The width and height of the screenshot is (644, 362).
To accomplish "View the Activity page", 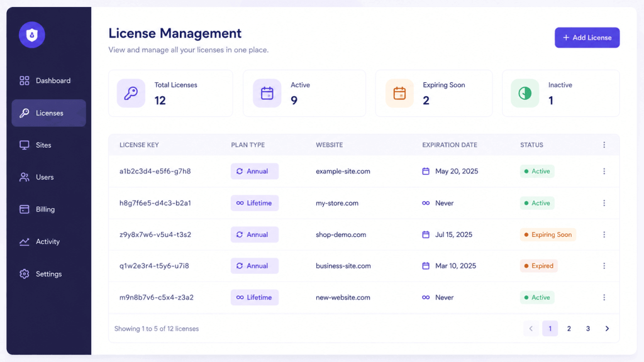I will [48, 242].
